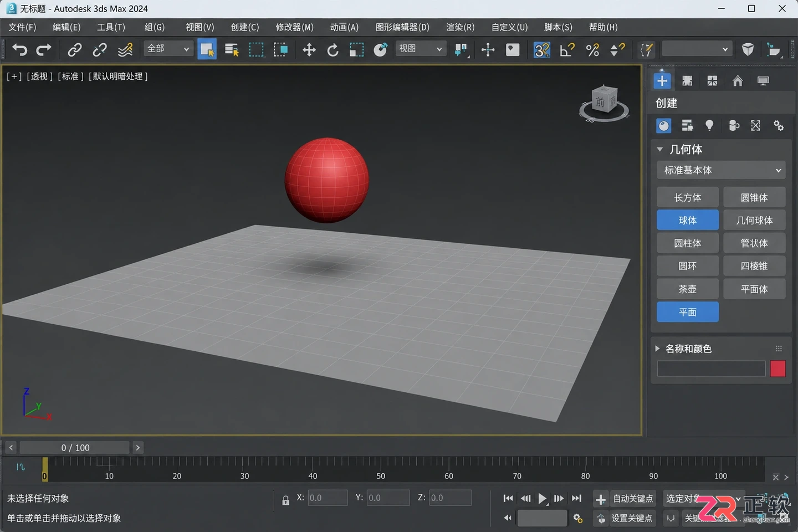Click the red object color swatch
798x532 pixels.
[x=777, y=369]
